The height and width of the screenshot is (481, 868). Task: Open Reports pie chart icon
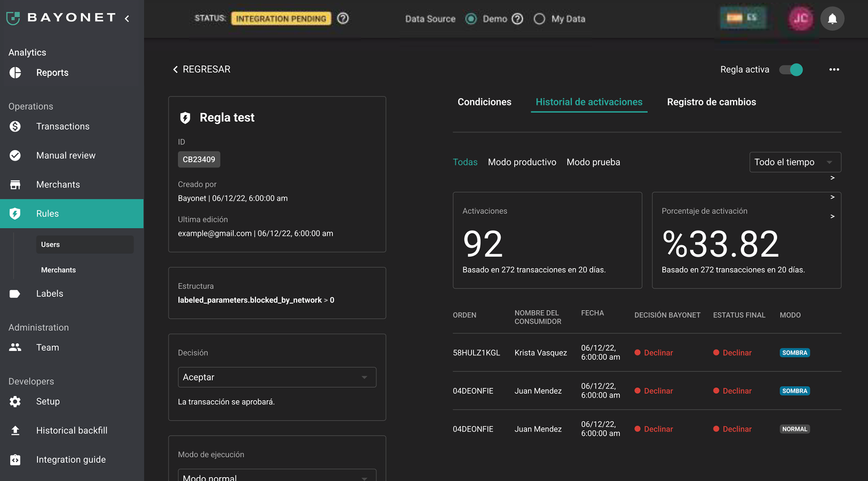[15, 72]
